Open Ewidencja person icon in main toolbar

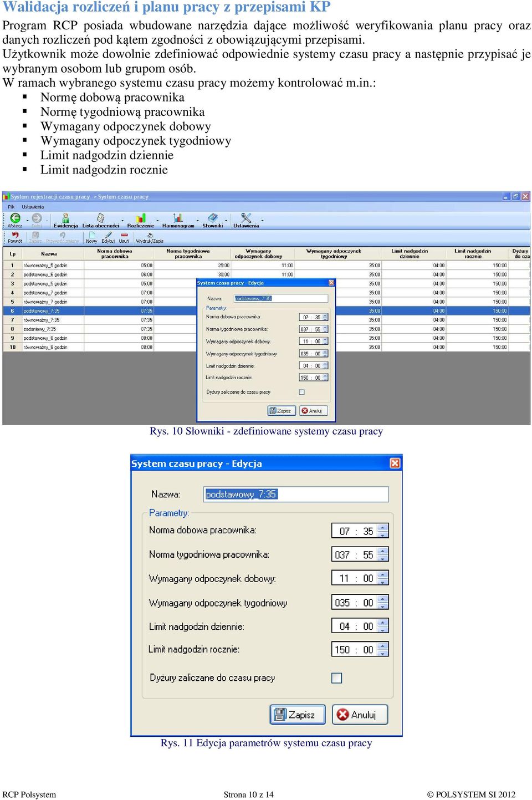pyautogui.click(x=65, y=217)
